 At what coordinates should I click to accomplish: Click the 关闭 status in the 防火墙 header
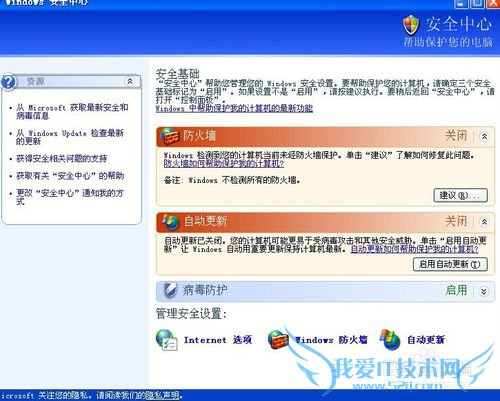click(456, 136)
